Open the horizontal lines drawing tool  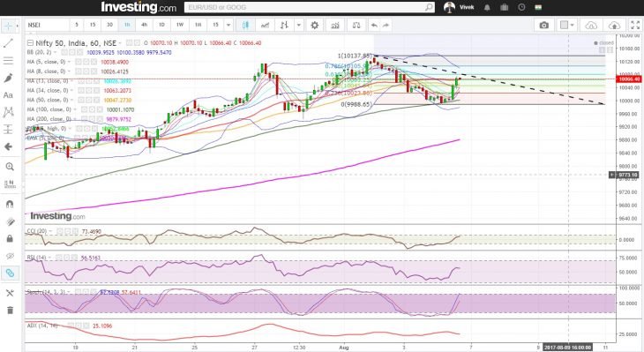point(8,61)
